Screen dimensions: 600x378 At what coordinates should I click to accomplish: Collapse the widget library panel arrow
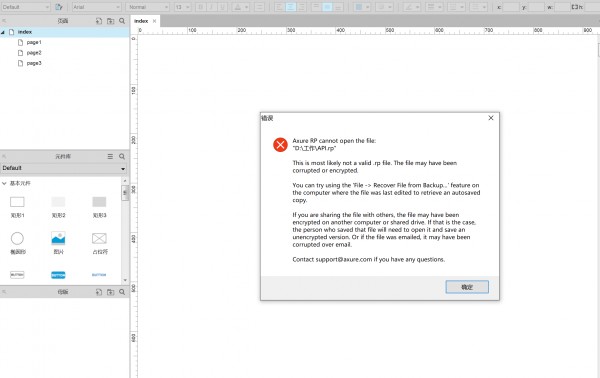[x=4, y=156]
